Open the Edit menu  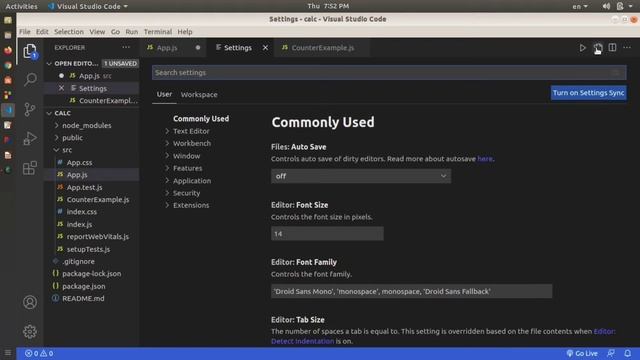point(42,32)
